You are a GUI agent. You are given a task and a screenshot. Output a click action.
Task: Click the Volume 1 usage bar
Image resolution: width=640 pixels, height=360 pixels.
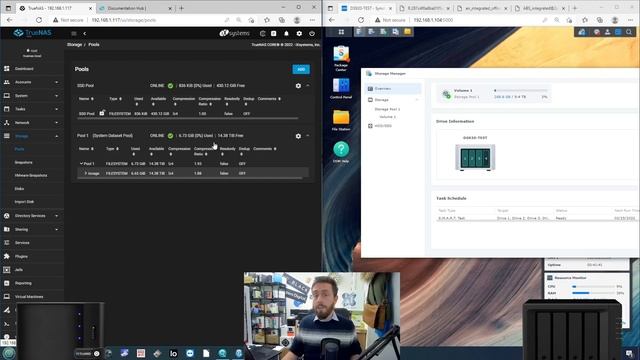pyautogui.click(x=520, y=91)
